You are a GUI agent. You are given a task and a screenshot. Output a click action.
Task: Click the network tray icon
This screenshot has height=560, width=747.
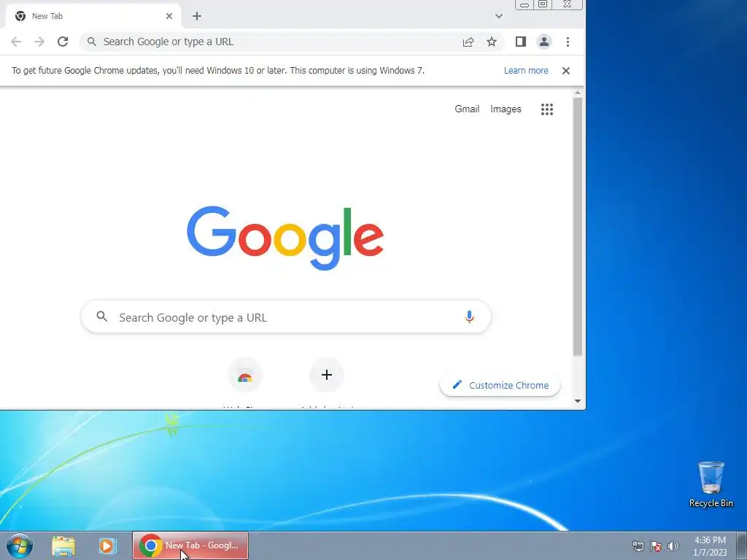(x=638, y=546)
